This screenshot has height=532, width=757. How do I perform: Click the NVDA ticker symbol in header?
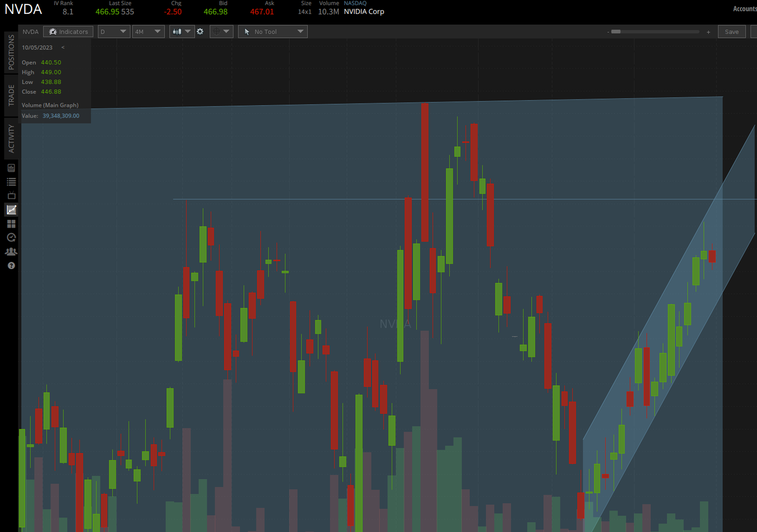[x=23, y=10]
